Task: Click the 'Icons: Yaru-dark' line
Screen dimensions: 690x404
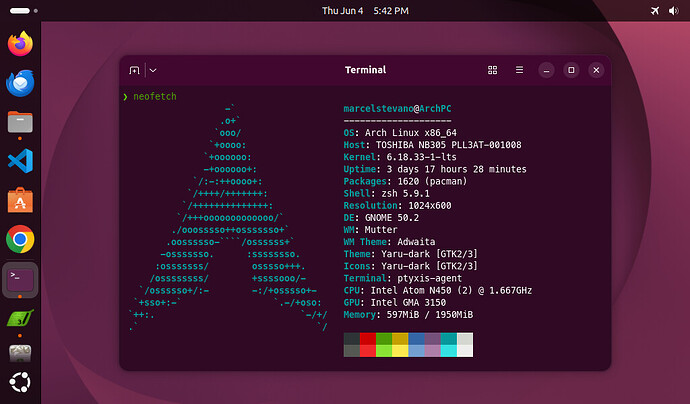Action: click(x=411, y=266)
